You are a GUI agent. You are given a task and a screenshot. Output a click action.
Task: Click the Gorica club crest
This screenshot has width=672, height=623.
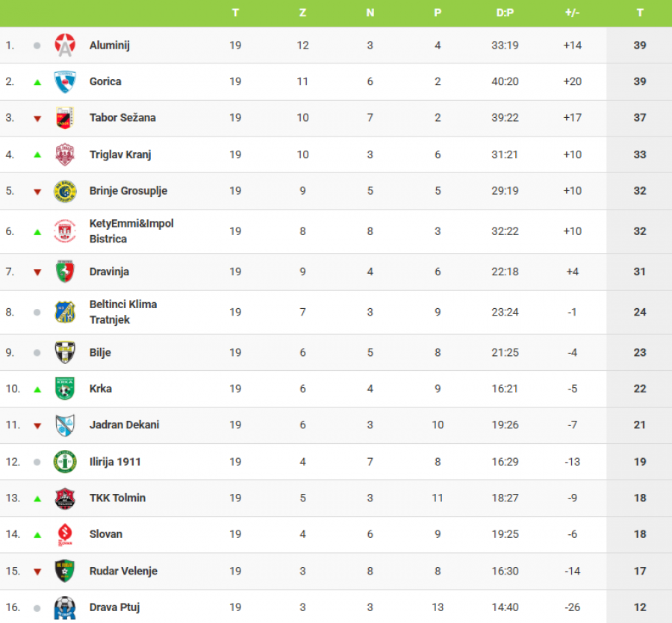pos(65,81)
